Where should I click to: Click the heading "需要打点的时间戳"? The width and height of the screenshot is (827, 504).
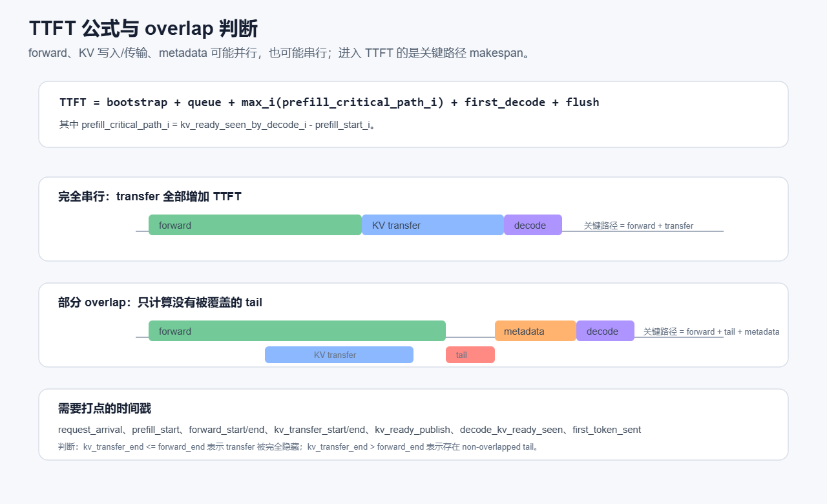point(105,408)
